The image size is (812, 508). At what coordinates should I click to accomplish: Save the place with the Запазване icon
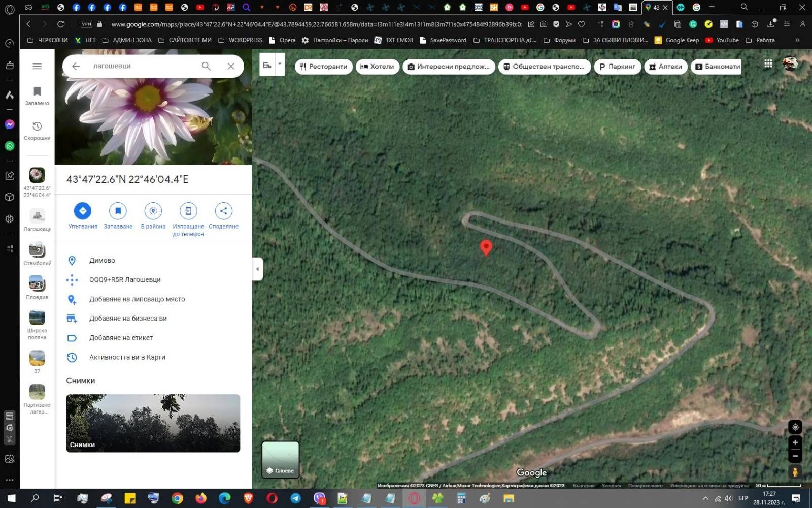[x=118, y=211]
